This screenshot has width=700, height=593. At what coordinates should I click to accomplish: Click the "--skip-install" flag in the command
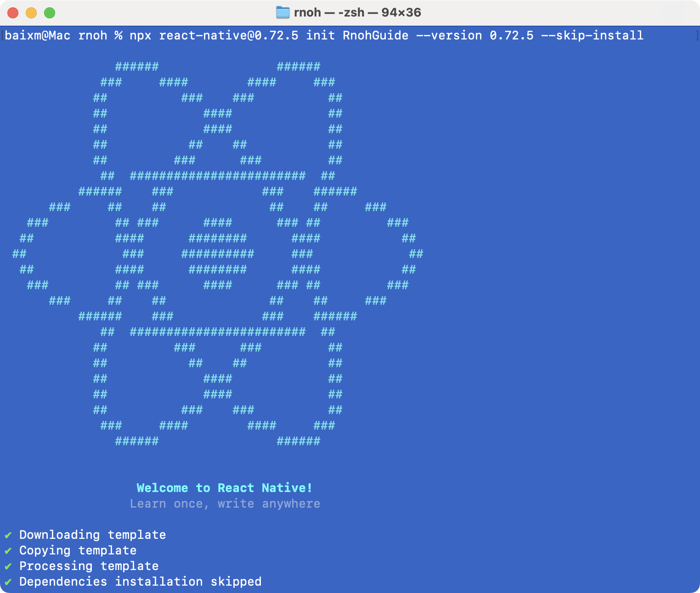pos(593,35)
